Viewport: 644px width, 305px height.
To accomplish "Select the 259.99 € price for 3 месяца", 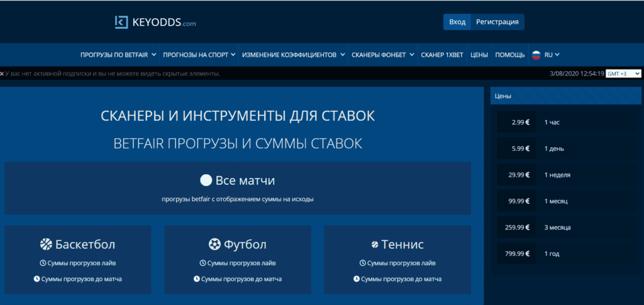I will (x=516, y=228).
